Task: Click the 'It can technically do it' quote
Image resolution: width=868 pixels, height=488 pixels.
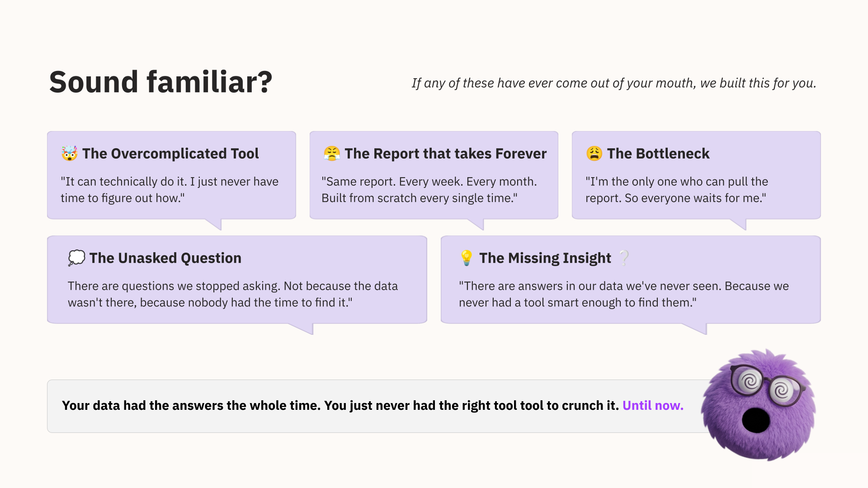Action: (170, 190)
